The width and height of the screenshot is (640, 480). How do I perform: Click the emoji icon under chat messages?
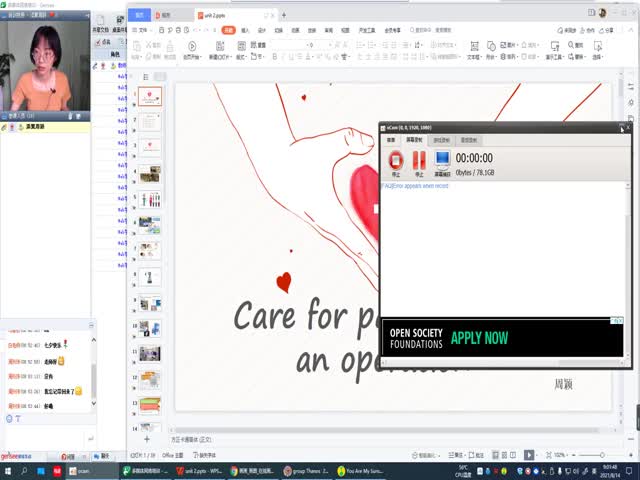[x=8, y=418]
